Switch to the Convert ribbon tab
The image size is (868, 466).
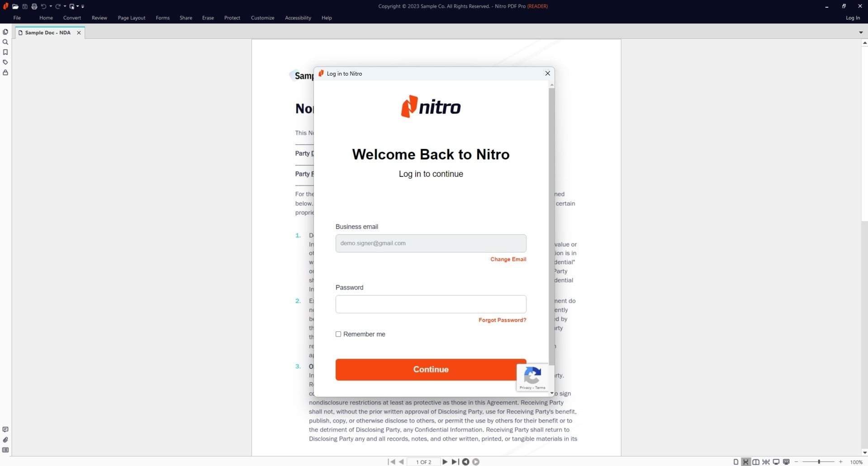(72, 18)
